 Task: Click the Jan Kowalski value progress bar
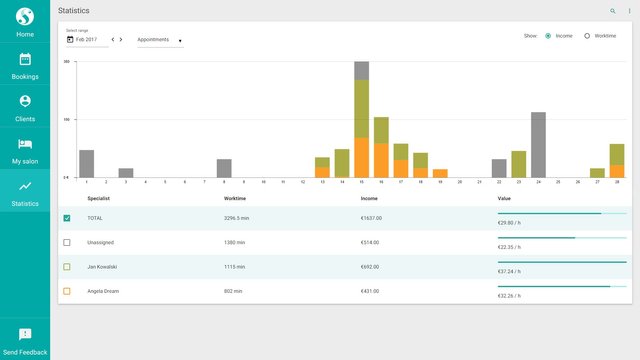pyautogui.click(x=562, y=262)
